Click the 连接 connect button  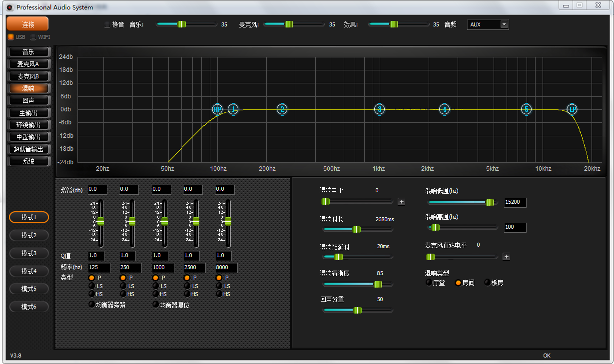point(27,24)
